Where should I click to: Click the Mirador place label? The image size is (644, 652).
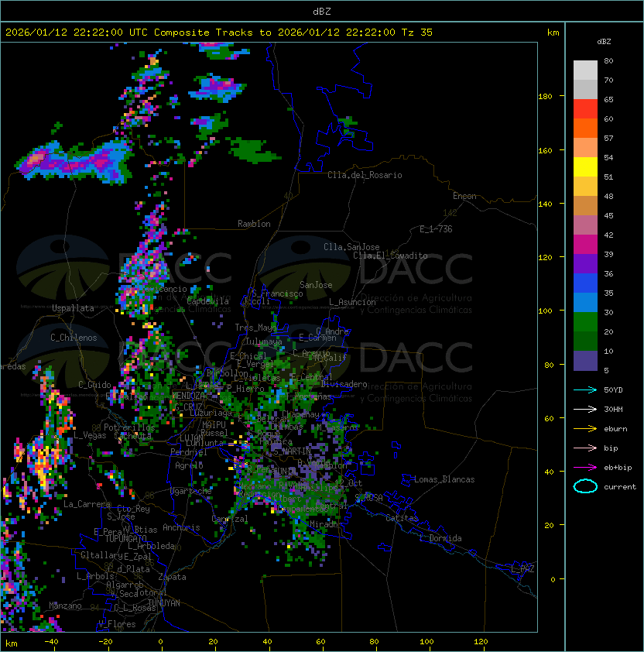point(326,524)
